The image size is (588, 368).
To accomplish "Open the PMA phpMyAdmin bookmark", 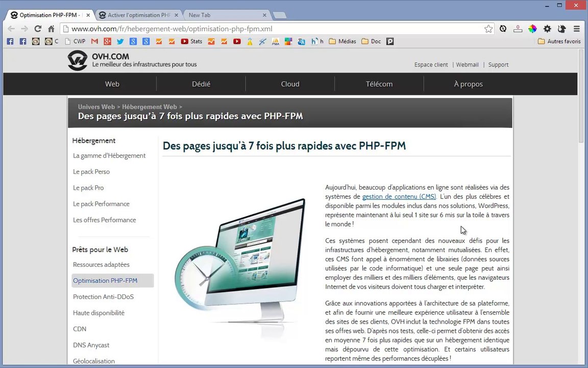I will 276,41.
